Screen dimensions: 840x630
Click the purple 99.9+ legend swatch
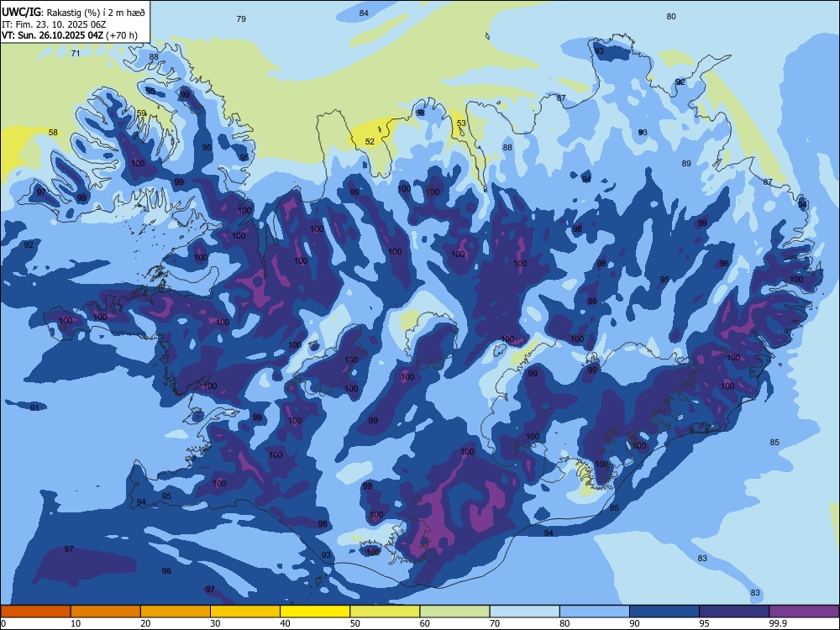[804, 612]
